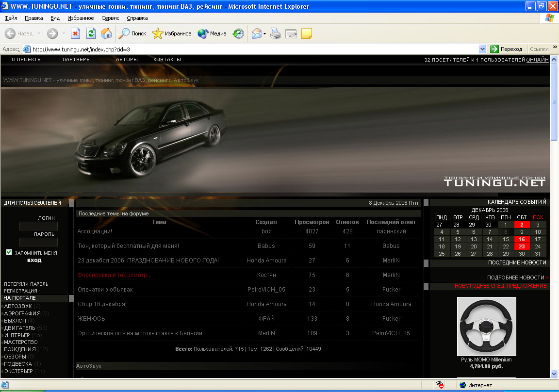
Task: Click the Print toolbar icon
Action: tap(276, 33)
